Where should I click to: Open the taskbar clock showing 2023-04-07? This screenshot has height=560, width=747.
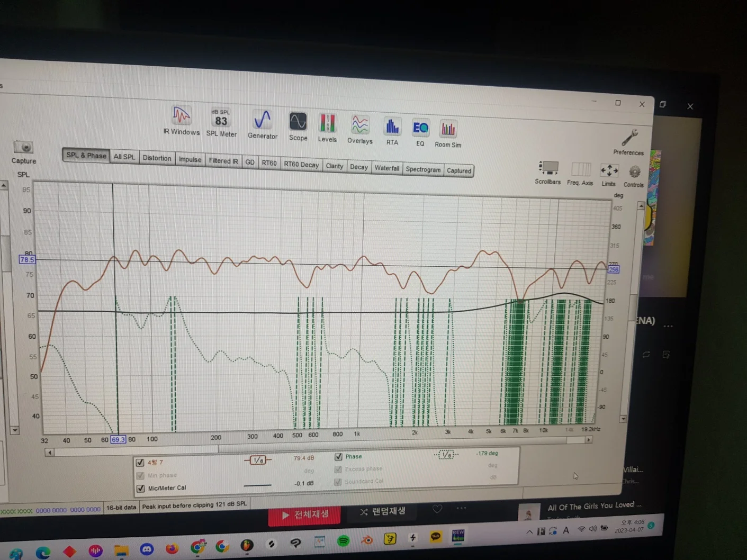tap(629, 527)
